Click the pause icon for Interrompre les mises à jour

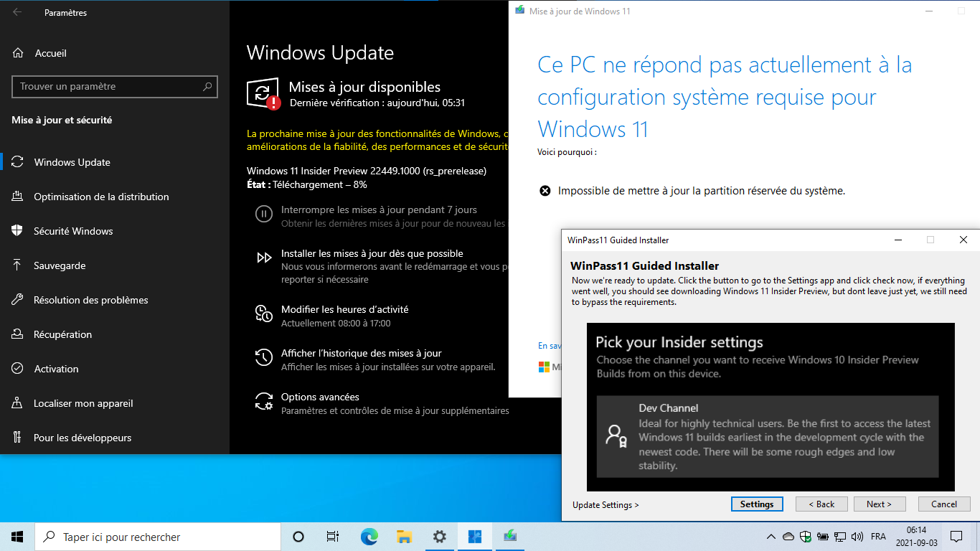[264, 214]
